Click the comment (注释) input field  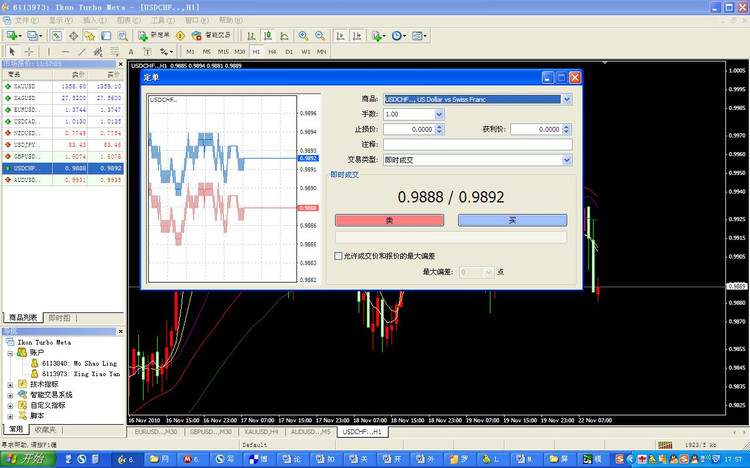tap(477, 144)
